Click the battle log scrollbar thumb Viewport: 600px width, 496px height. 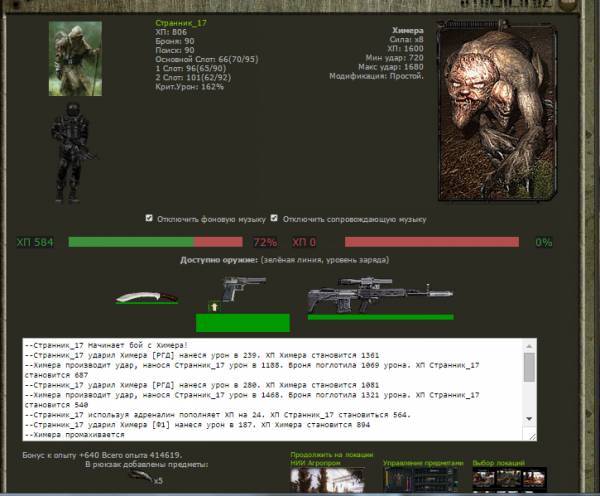click(x=529, y=368)
